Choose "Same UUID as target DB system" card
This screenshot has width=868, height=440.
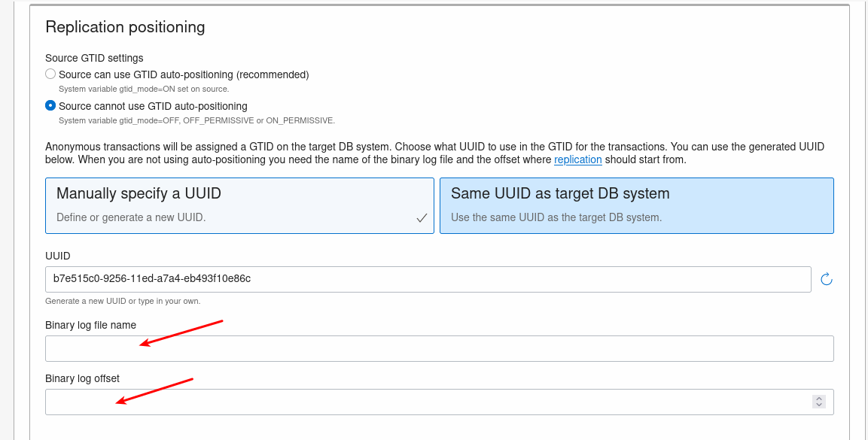pyautogui.click(x=636, y=205)
